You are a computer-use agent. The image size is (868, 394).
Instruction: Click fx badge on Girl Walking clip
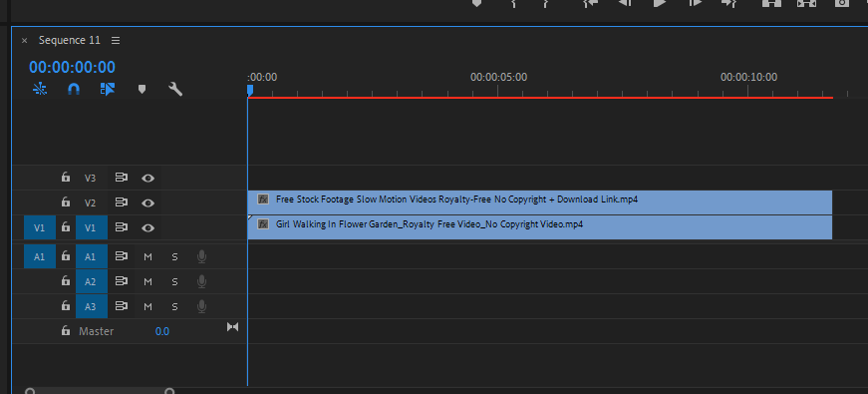pos(263,223)
